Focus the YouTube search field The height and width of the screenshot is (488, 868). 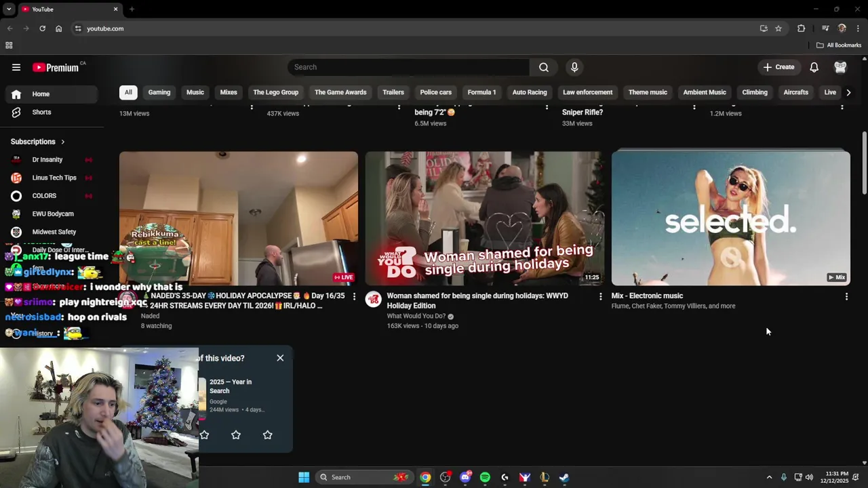[x=409, y=67]
